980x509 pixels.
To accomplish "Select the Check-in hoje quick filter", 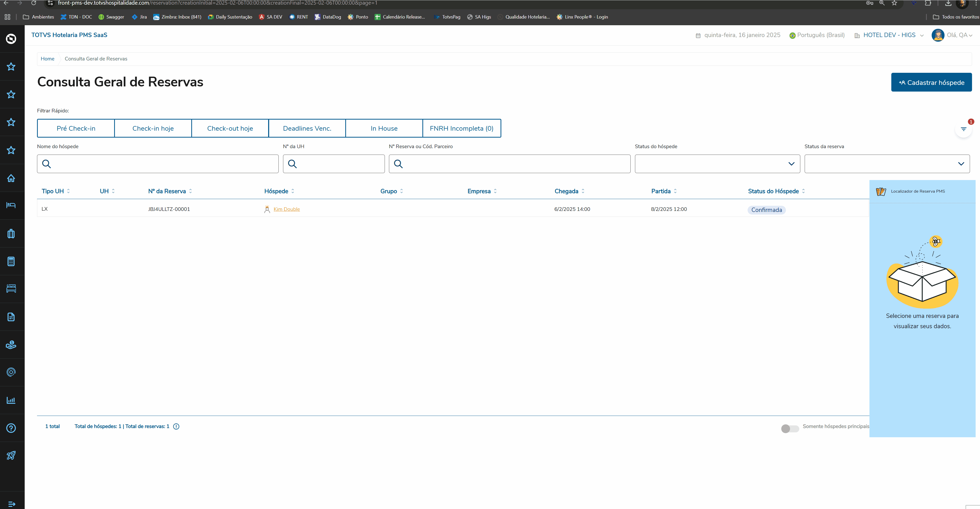I will [x=153, y=128].
